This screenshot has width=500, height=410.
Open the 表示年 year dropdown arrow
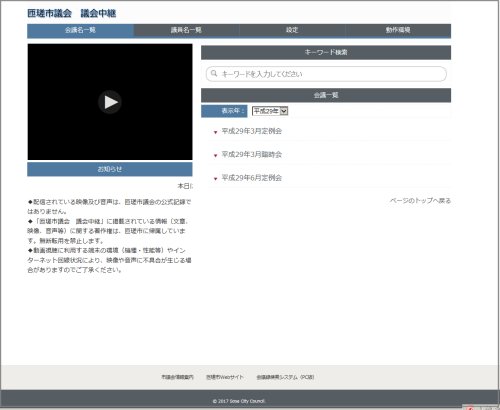284,111
